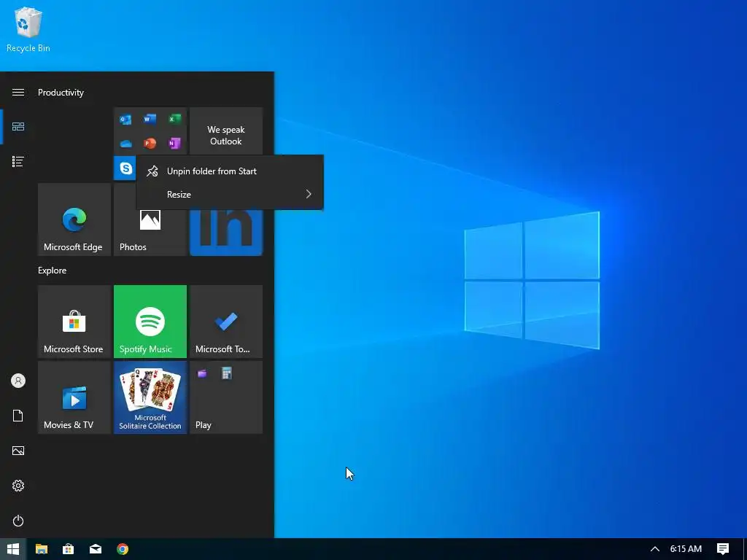Open Mail from the taskbar
Viewport: 747px width, 560px height.
pyautogui.click(x=96, y=549)
